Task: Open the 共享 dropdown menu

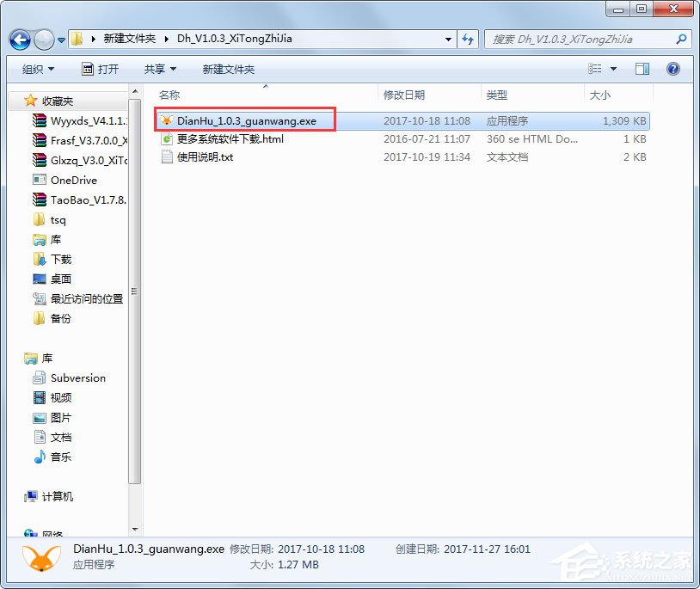Action: click(160, 69)
